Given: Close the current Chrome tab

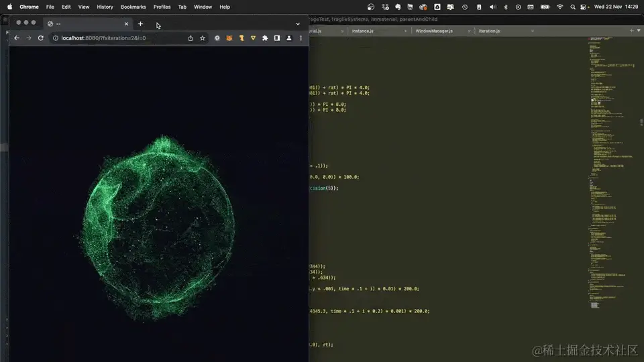Looking at the screenshot, I should click(x=126, y=24).
